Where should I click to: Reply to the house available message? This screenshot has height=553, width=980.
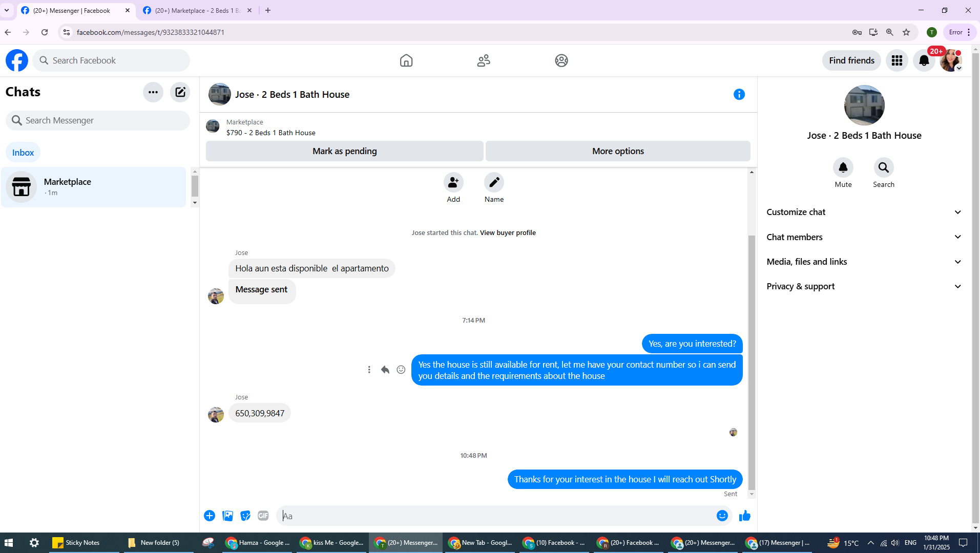coord(385,370)
